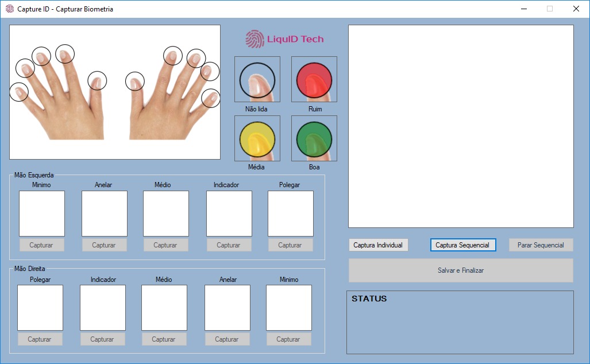Click Capturar under right hand Médio
Viewport: 590px width, 364px height.
[x=164, y=339]
